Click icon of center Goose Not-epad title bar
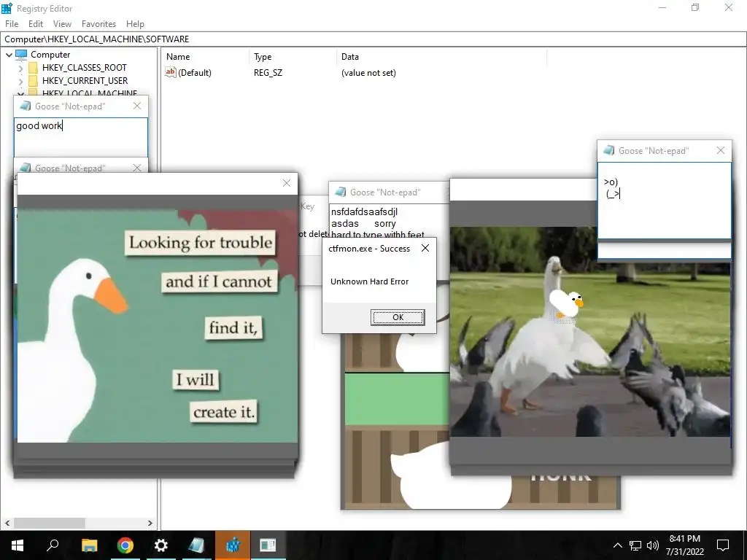Image resolution: width=747 pixels, height=560 pixels. tap(340, 192)
